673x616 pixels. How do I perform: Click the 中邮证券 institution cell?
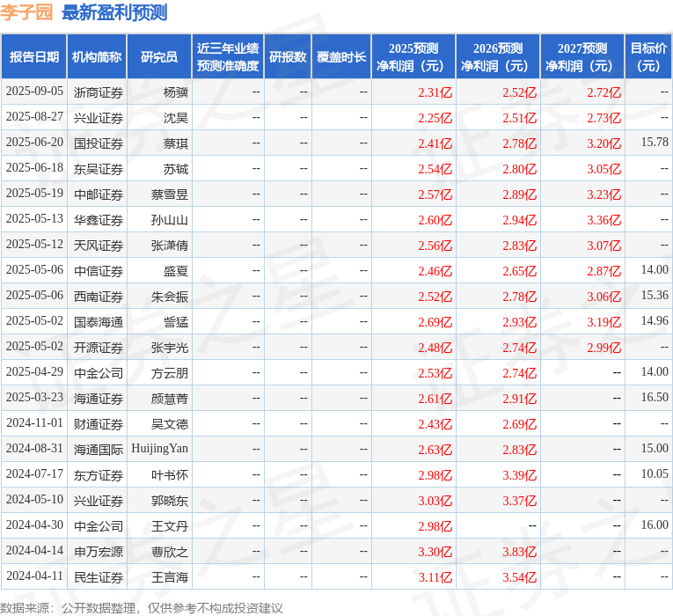tap(99, 194)
